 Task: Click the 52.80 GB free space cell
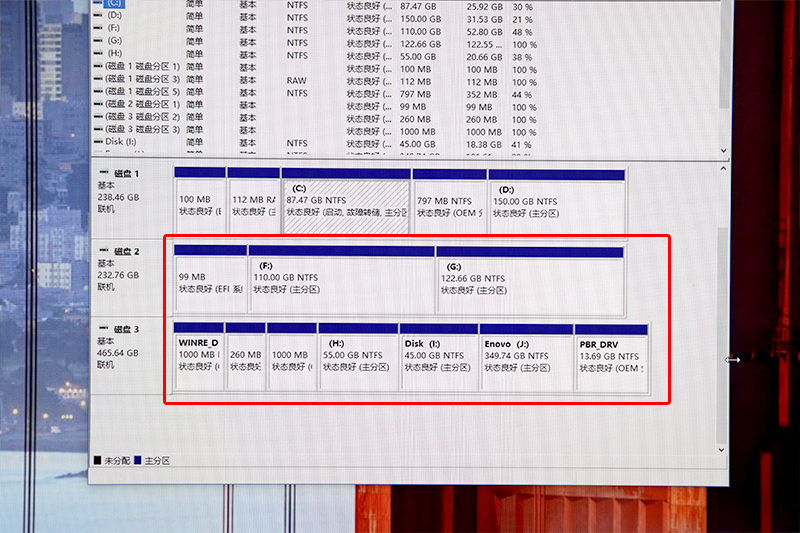(484, 32)
